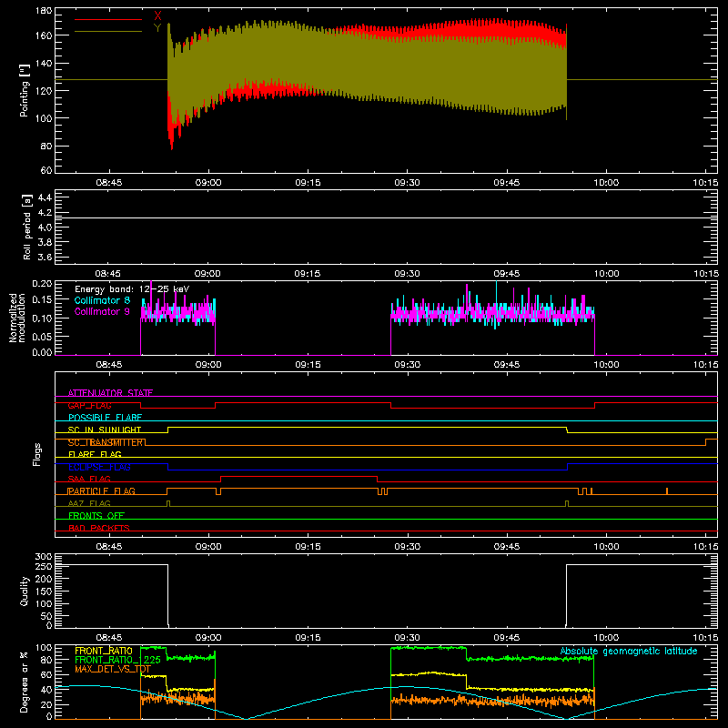Click the 250 tick on Quality axis
Viewport: 728px width, 728px height.
pos(44,566)
